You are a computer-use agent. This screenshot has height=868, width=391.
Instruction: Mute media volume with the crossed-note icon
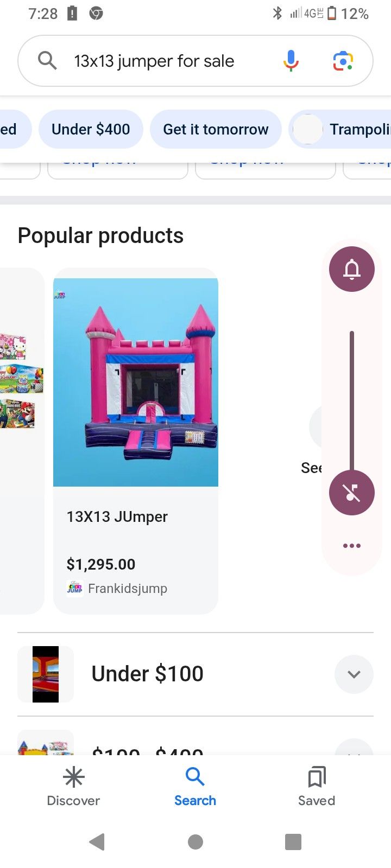click(x=352, y=493)
